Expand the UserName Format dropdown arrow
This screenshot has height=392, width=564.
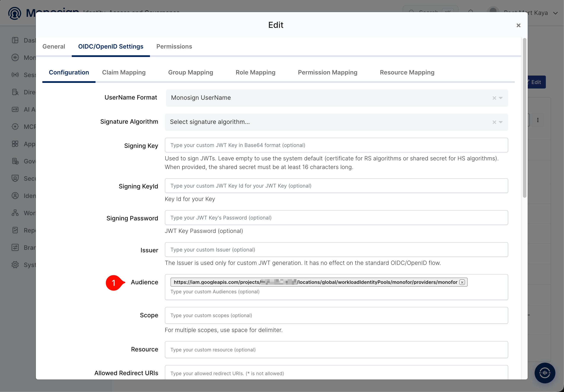(x=501, y=98)
